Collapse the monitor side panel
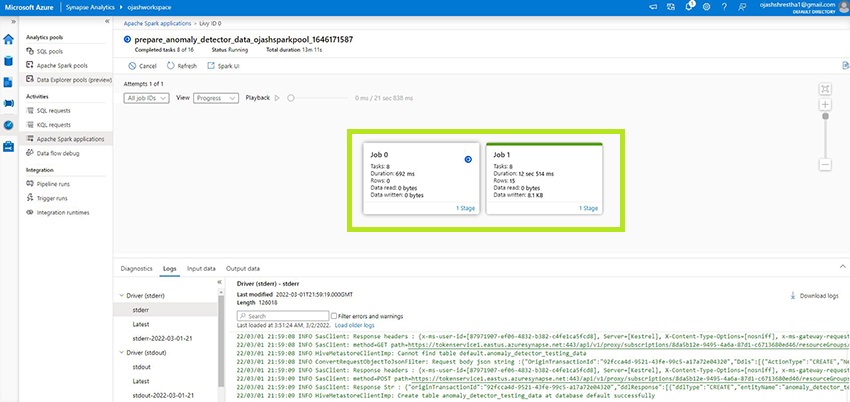This screenshot has width=850, height=402. pyautogui.click(x=107, y=22)
